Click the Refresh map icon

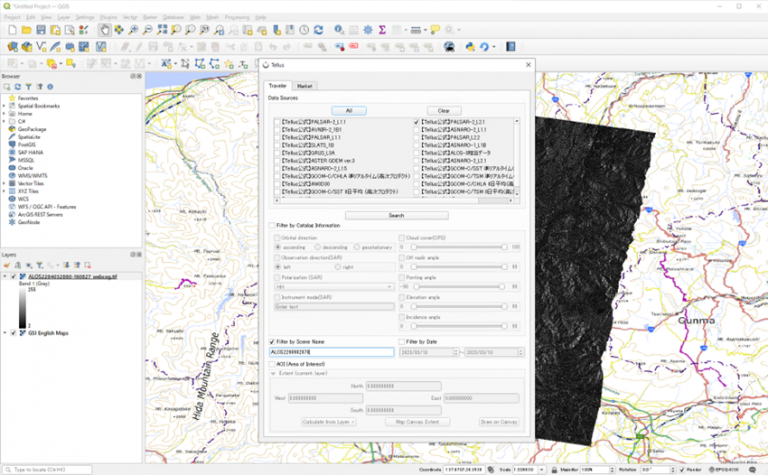coord(318,30)
